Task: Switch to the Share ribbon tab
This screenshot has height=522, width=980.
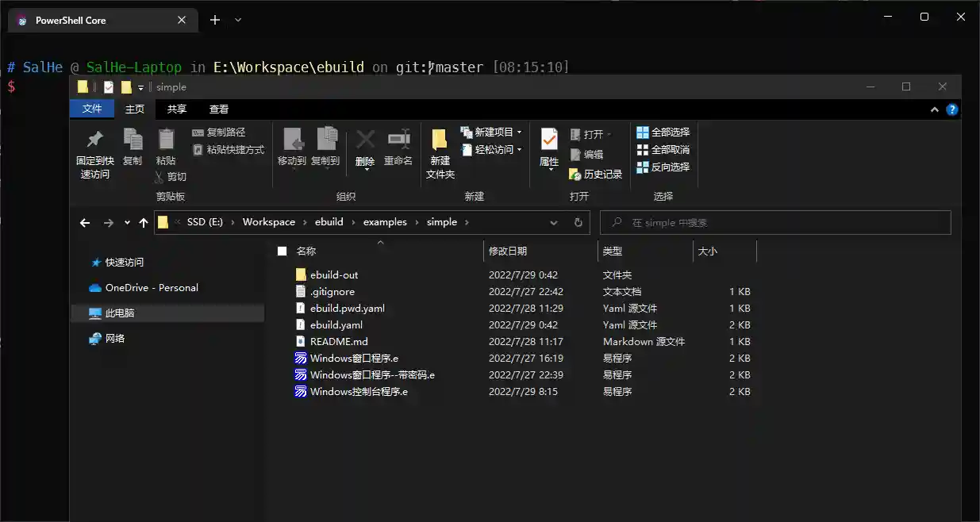Action: (x=177, y=109)
